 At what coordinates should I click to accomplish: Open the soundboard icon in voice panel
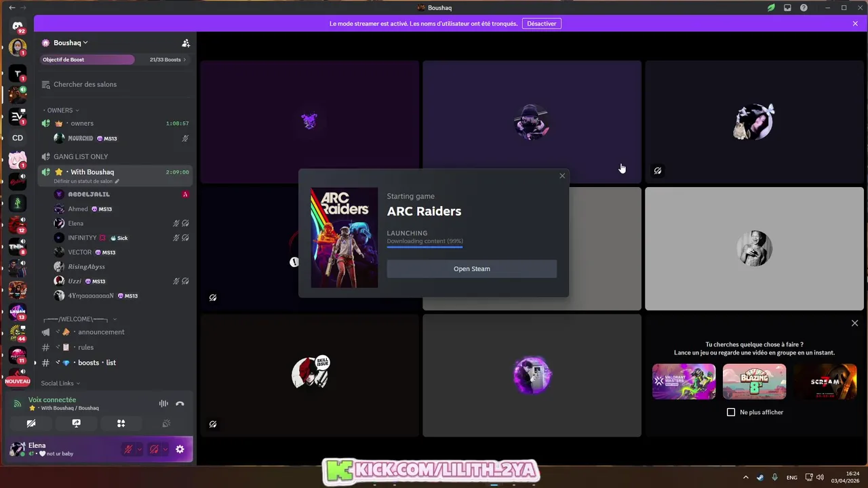click(166, 423)
